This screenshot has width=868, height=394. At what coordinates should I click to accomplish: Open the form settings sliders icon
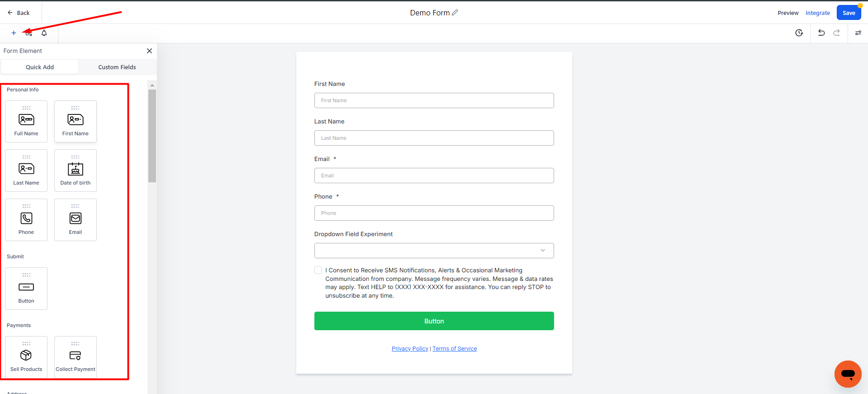858,33
